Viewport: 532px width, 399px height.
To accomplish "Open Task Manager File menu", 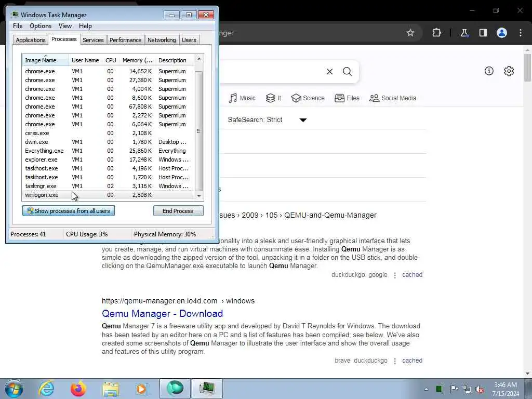I will (x=18, y=26).
